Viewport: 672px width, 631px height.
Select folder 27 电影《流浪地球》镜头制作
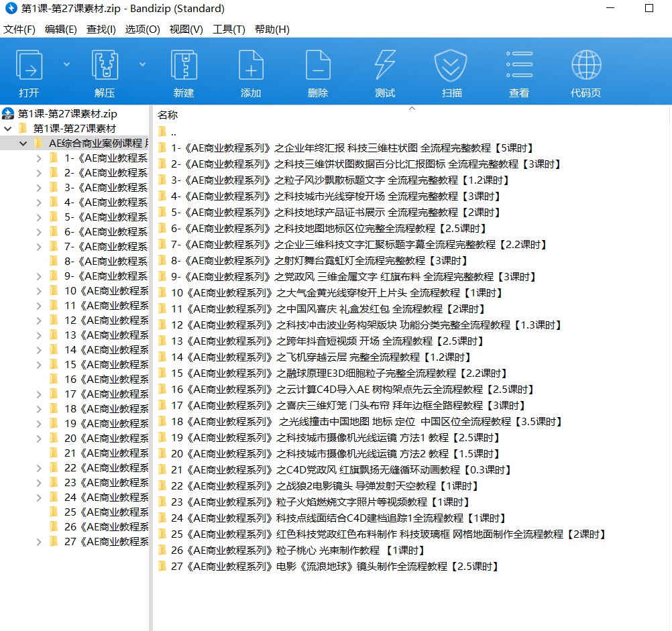pyautogui.click(x=335, y=567)
